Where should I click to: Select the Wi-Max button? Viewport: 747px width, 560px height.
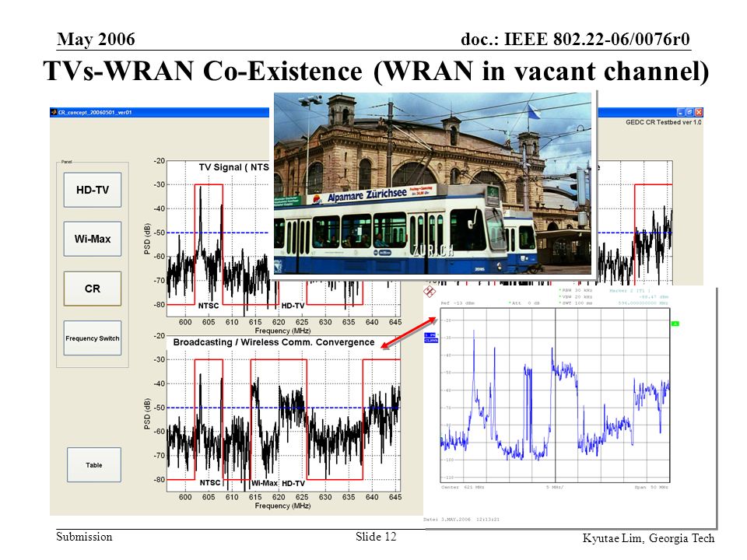point(93,239)
